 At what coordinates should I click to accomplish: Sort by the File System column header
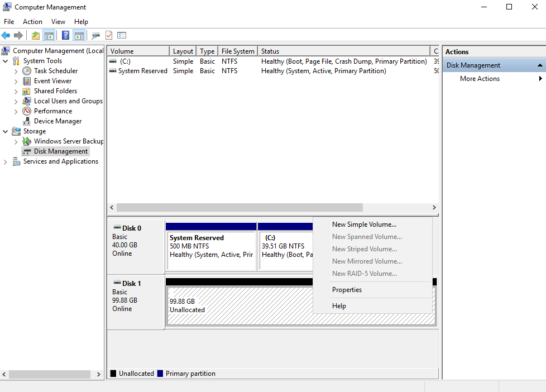point(238,51)
